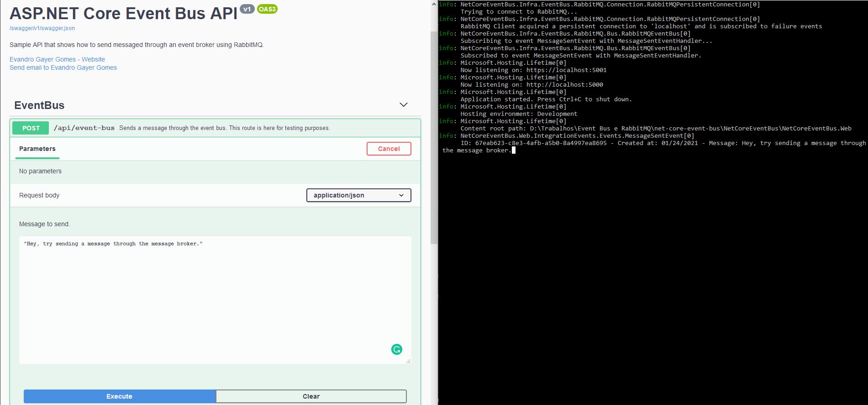868x405 pixels.
Task: Collapse the EventBus section chevron
Action: click(404, 105)
